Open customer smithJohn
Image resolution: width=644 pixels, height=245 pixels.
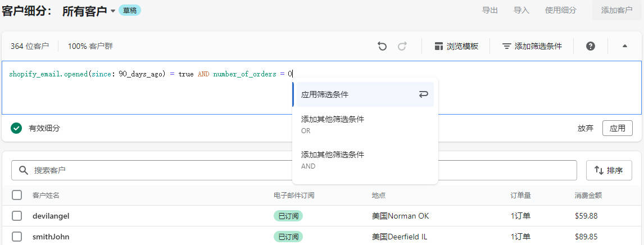[x=51, y=237]
